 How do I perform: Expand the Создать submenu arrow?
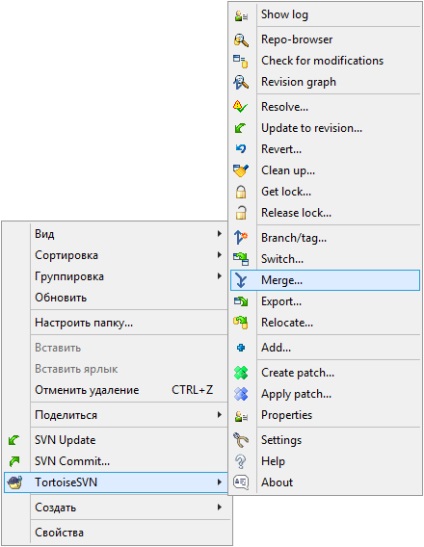[x=219, y=507]
